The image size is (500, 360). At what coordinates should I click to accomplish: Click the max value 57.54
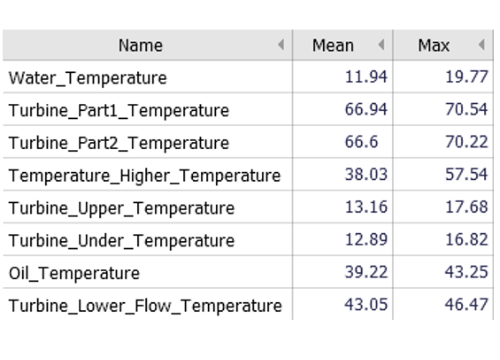[467, 174]
